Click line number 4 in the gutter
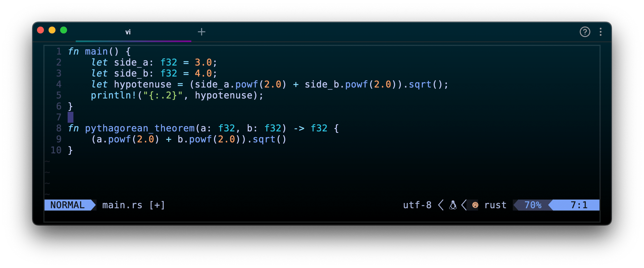 pyautogui.click(x=59, y=84)
